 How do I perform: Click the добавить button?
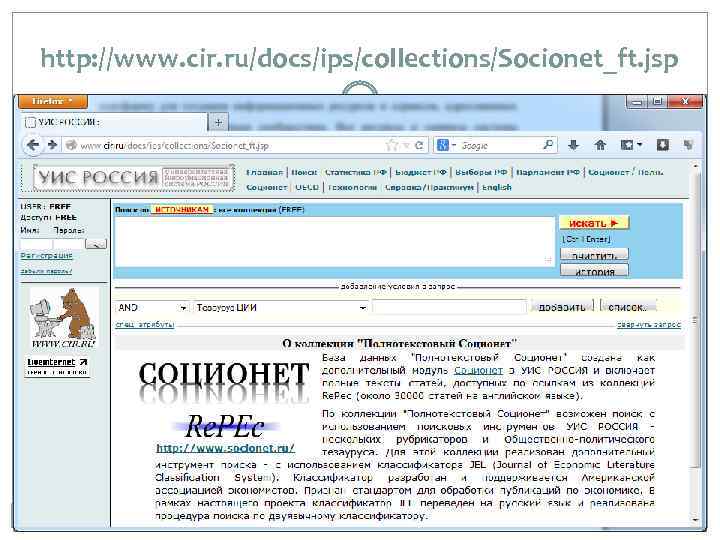(562, 307)
